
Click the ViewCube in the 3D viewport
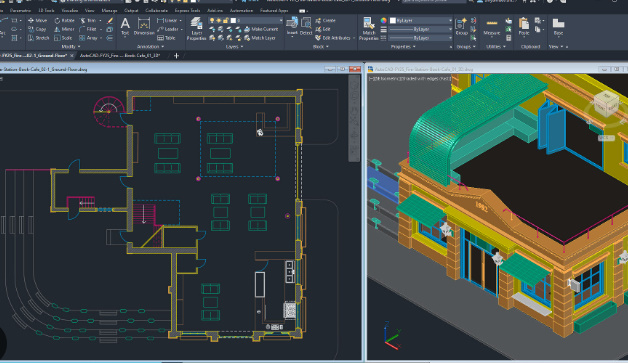(606, 103)
